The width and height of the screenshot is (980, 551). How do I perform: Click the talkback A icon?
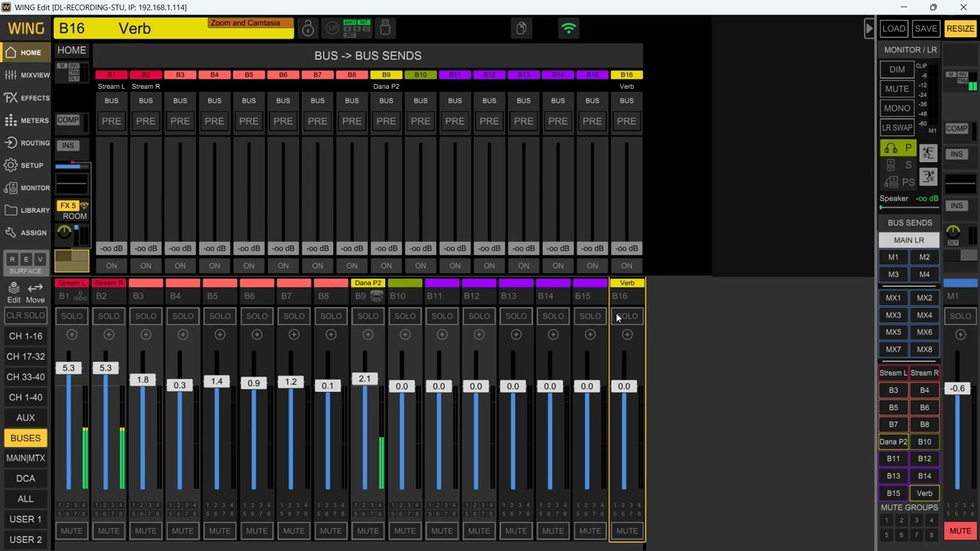pos(928,153)
